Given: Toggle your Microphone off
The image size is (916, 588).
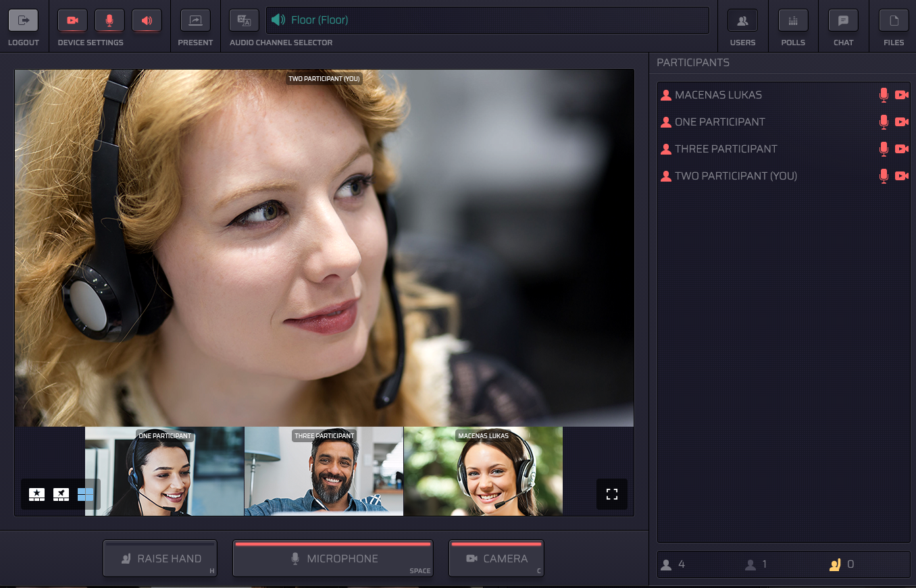Looking at the screenshot, I should point(332,558).
